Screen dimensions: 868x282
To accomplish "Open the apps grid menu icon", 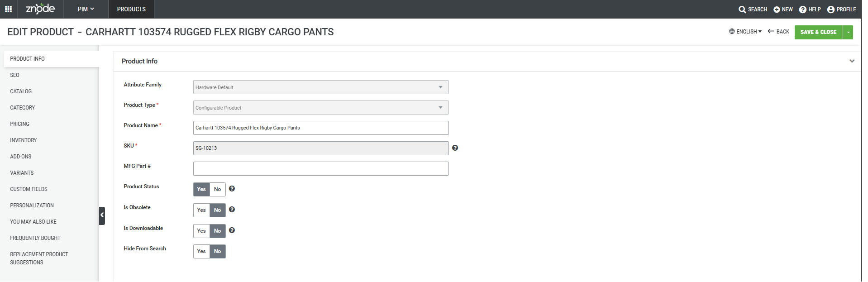I will tap(8, 9).
